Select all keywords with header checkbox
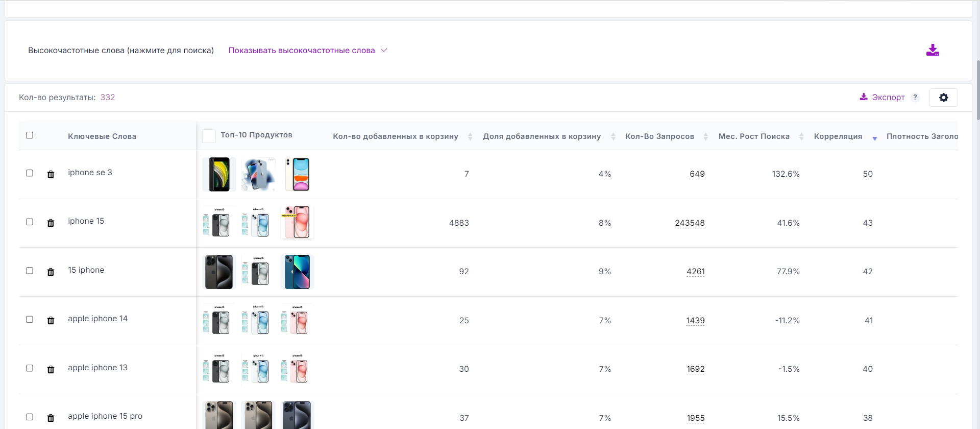Screen dimensions: 980x429 [x=30, y=135]
